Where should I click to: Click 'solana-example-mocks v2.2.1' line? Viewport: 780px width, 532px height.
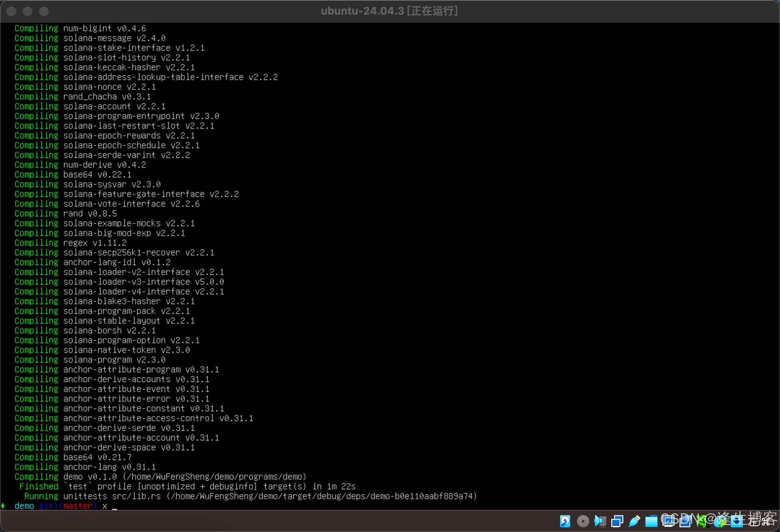(129, 223)
